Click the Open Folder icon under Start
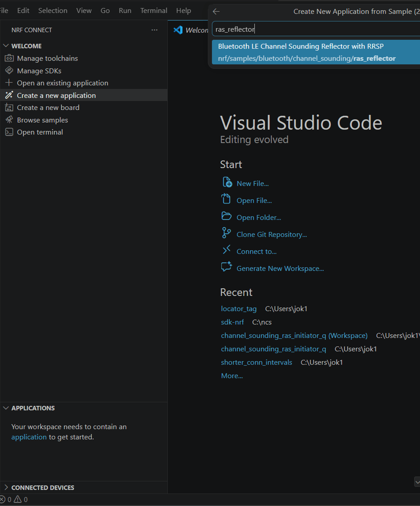This screenshot has width=420, height=506. point(226,216)
